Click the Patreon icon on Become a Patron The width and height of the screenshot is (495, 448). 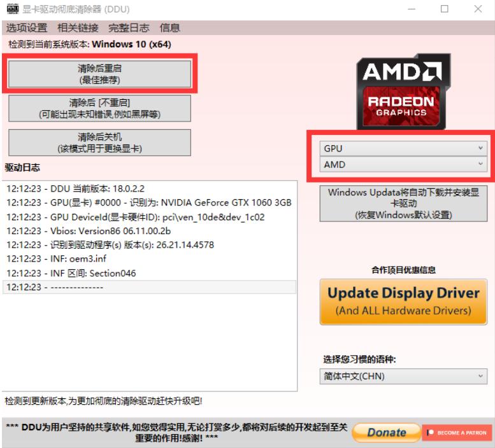pos(431,433)
